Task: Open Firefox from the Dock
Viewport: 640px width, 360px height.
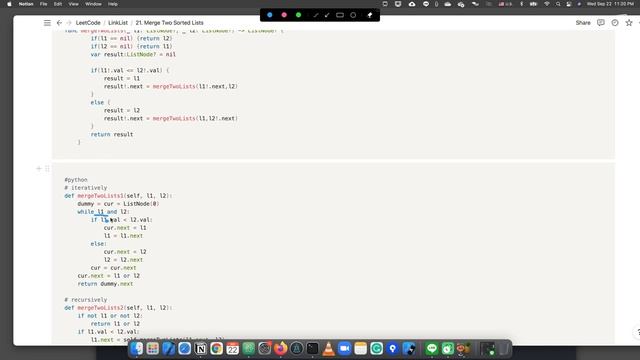Action: click(280, 349)
